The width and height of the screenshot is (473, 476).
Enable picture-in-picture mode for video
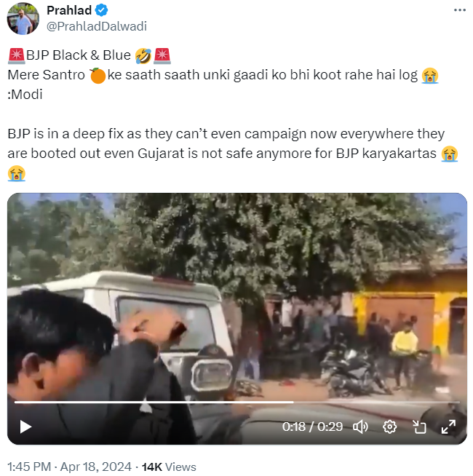pos(419,427)
